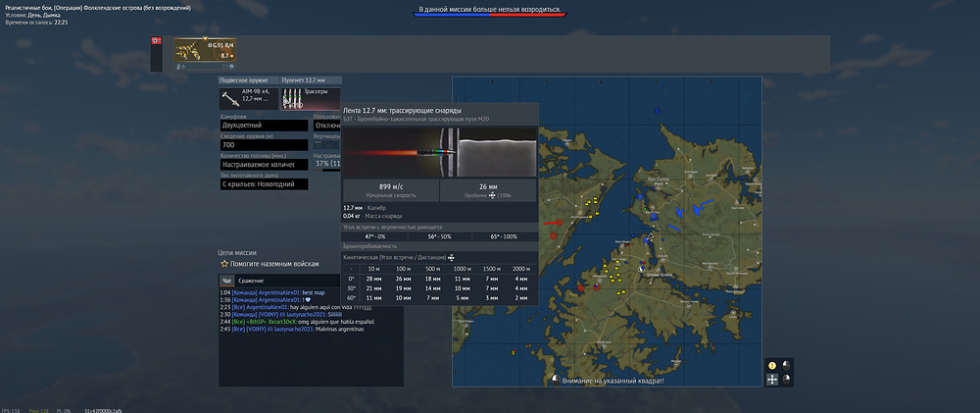The width and height of the screenshot is (980, 413).
Task: Click the 47° - 0% ricochet value
Action: pyautogui.click(x=375, y=236)
